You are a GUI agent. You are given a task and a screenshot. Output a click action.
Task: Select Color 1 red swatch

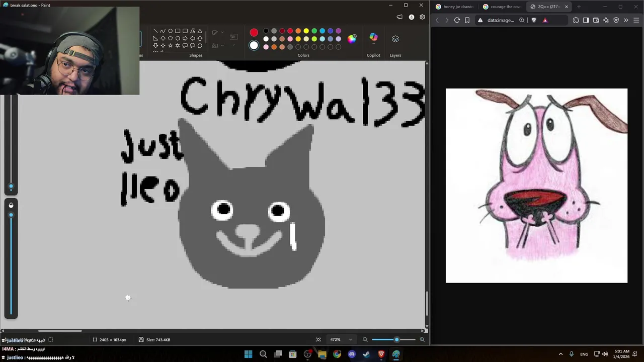click(254, 33)
